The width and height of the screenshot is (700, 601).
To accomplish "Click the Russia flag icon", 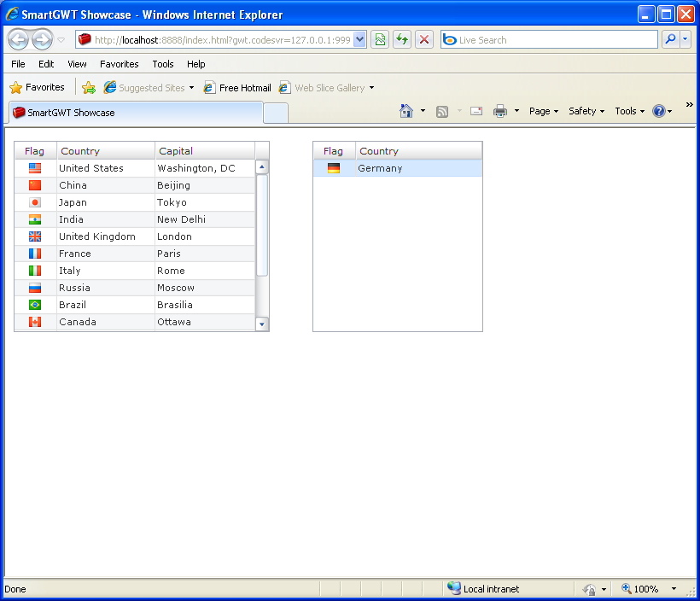I will coord(35,288).
